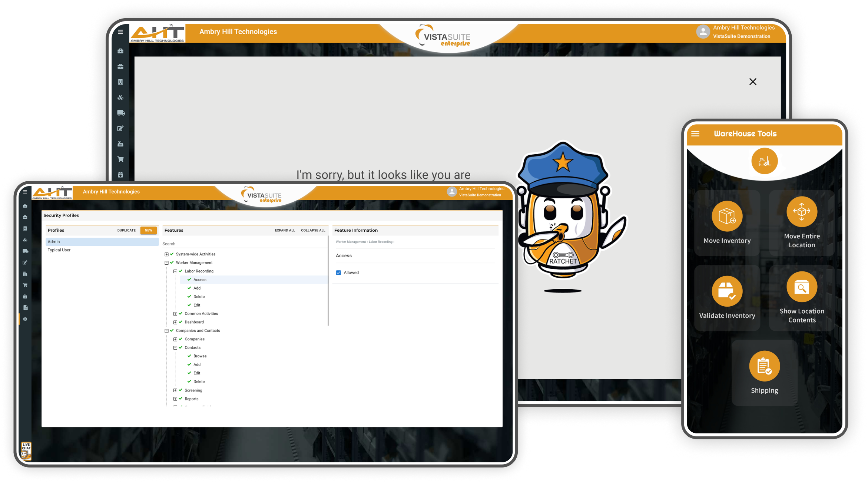Viewport: 868px width, 482px height.
Task: Click the shopping cart icon in the sidebar
Action: point(25,285)
